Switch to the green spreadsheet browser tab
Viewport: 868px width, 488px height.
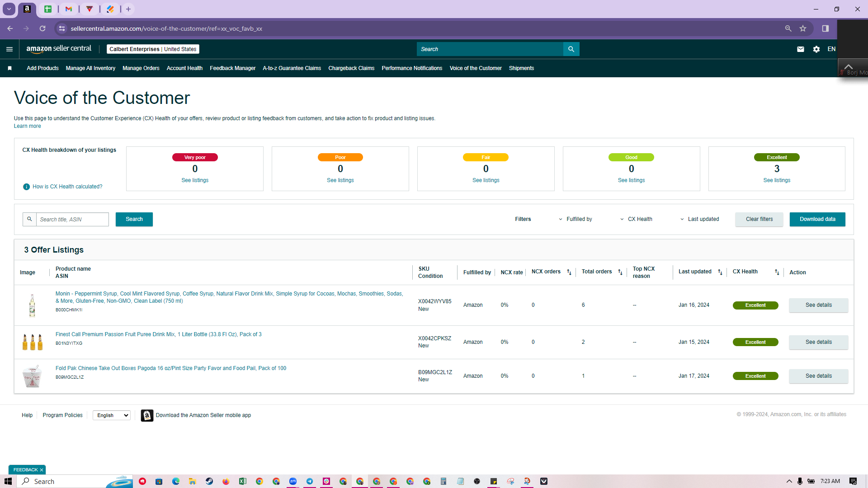pos(48,9)
